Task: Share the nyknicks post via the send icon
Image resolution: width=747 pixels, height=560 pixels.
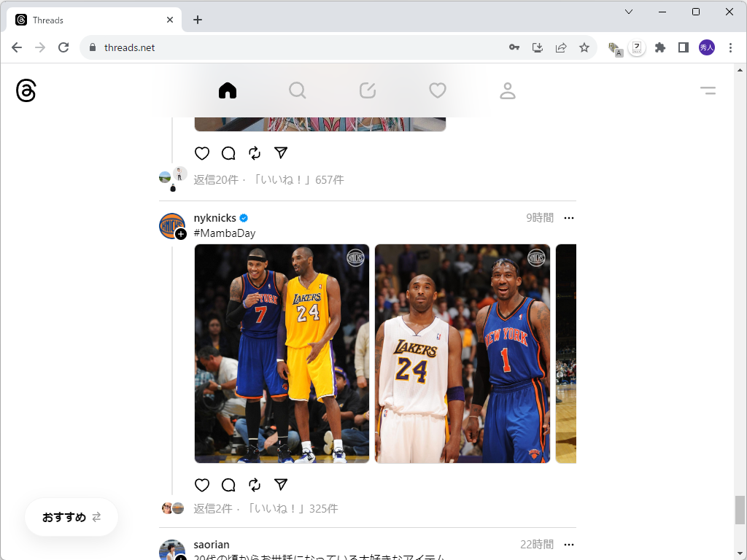Action: (x=281, y=484)
